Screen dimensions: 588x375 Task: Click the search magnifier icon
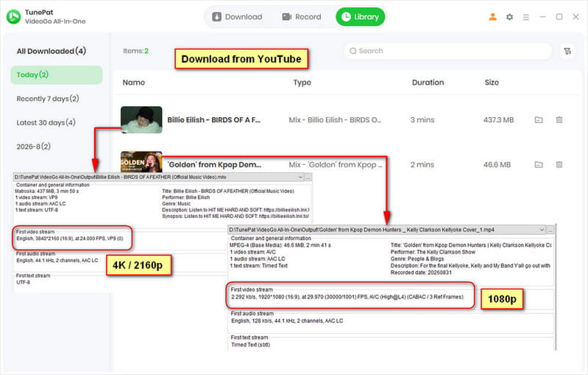pos(353,51)
